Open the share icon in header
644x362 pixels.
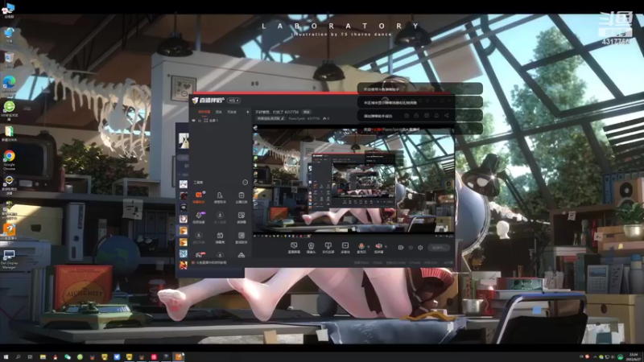point(447,116)
